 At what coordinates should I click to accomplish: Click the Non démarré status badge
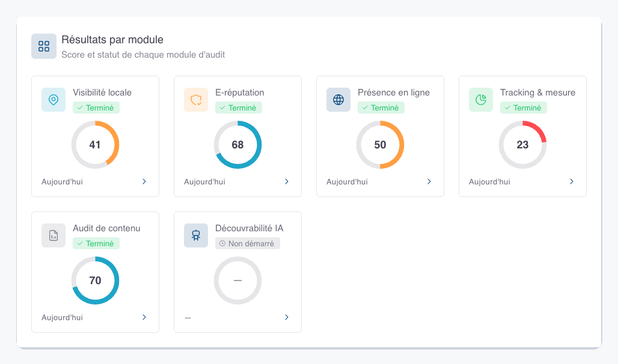coord(248,243)
